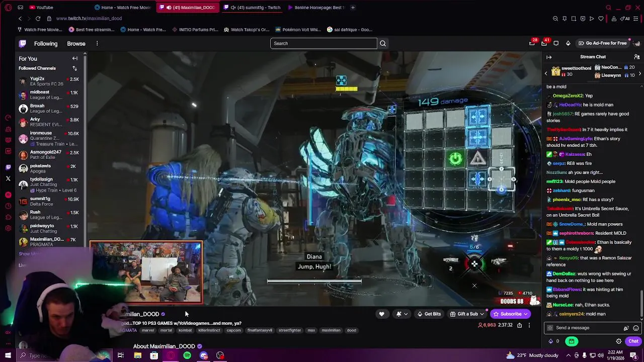Open File Explorer in taskbar
The width and height of the screenshot is (644, 362).
(x=137, y=355)
